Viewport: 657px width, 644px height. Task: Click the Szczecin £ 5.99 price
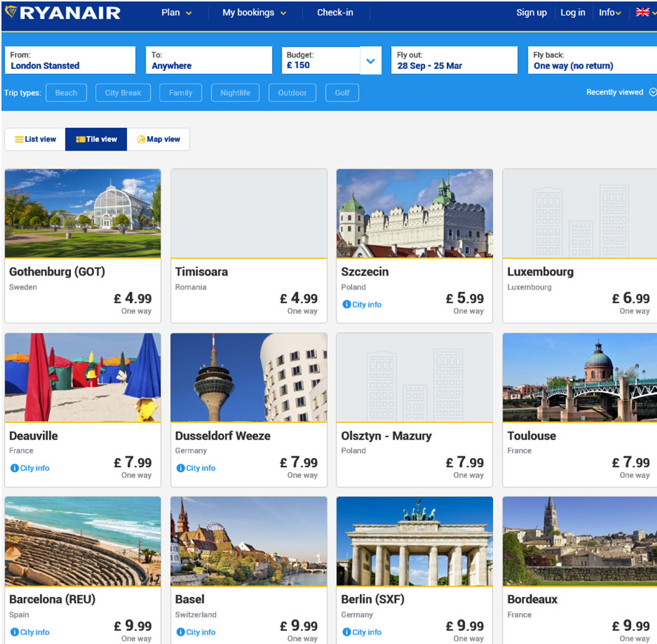[x=465, y=298]
